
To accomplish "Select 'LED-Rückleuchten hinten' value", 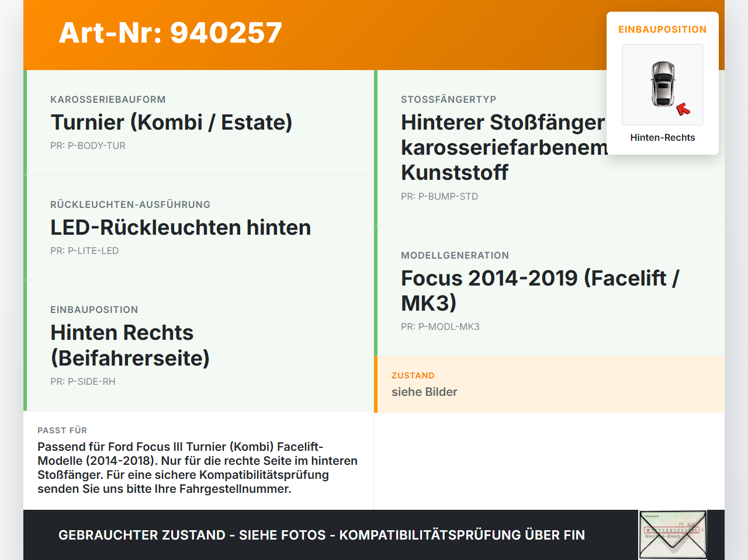I will pos(181,227).
